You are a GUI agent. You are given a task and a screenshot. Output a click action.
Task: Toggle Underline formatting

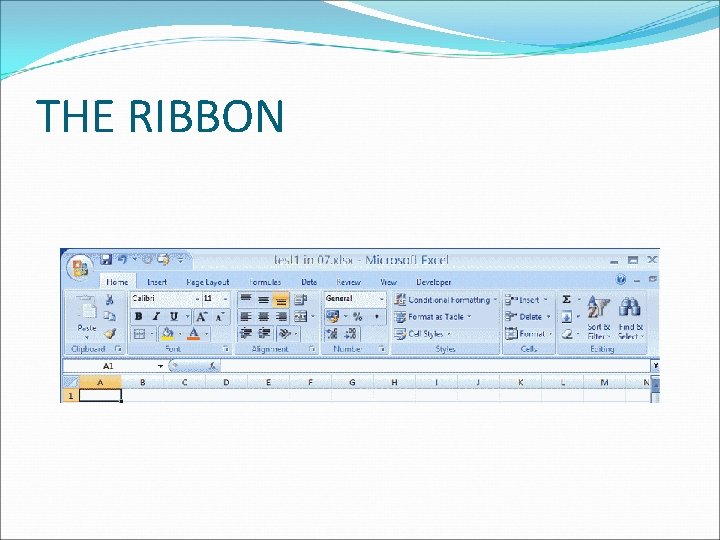tap(174, 316)
